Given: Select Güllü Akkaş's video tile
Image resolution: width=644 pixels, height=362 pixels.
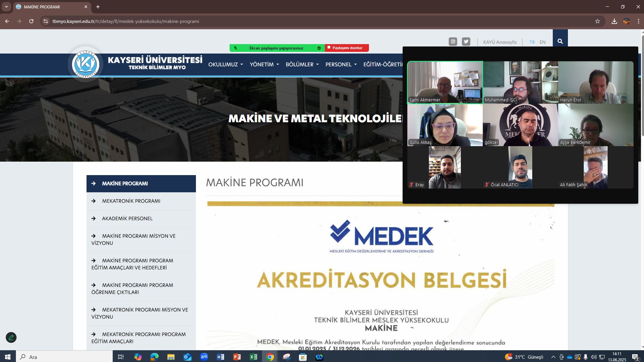Looking at the screenshot, I should click(x=445, y=125).
